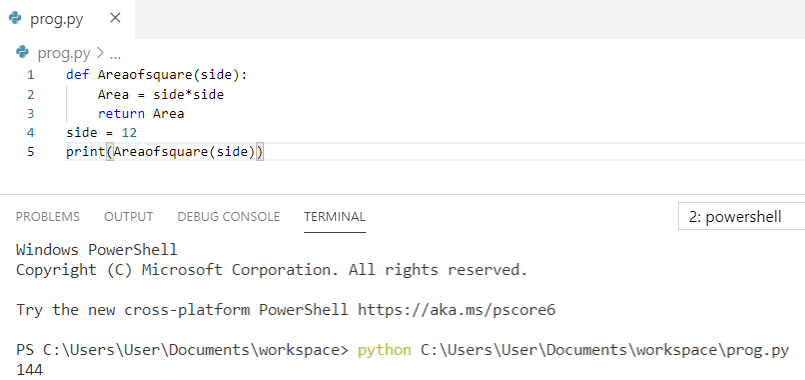Click line number 5 in the gutter
Screen dimensions: 805x380
coord(31,153)
